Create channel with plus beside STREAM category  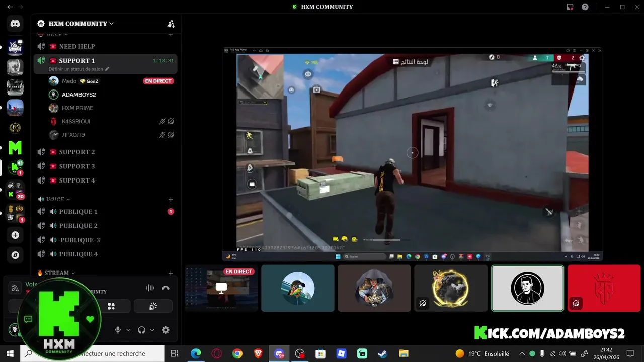point(171,273)
